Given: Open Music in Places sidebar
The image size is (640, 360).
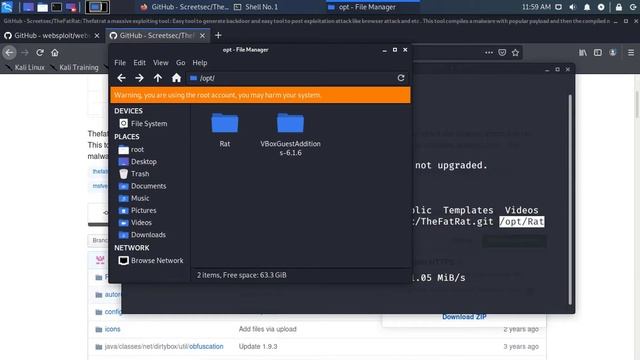Looking at the screenshot, I should 134,198.
